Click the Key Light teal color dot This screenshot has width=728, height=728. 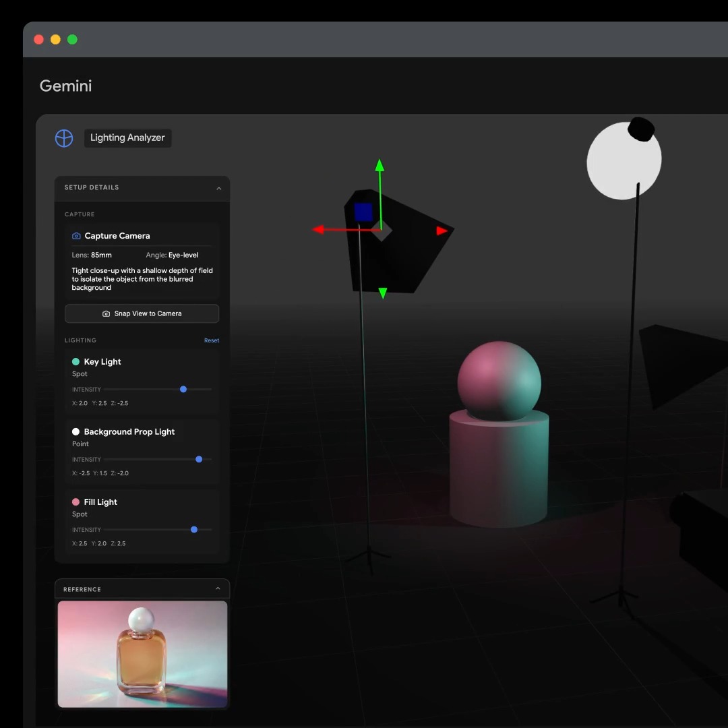[75, 362]
